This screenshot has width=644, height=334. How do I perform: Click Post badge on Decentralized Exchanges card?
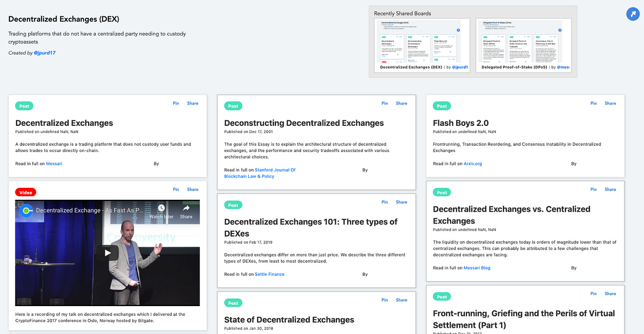point(24,106)
